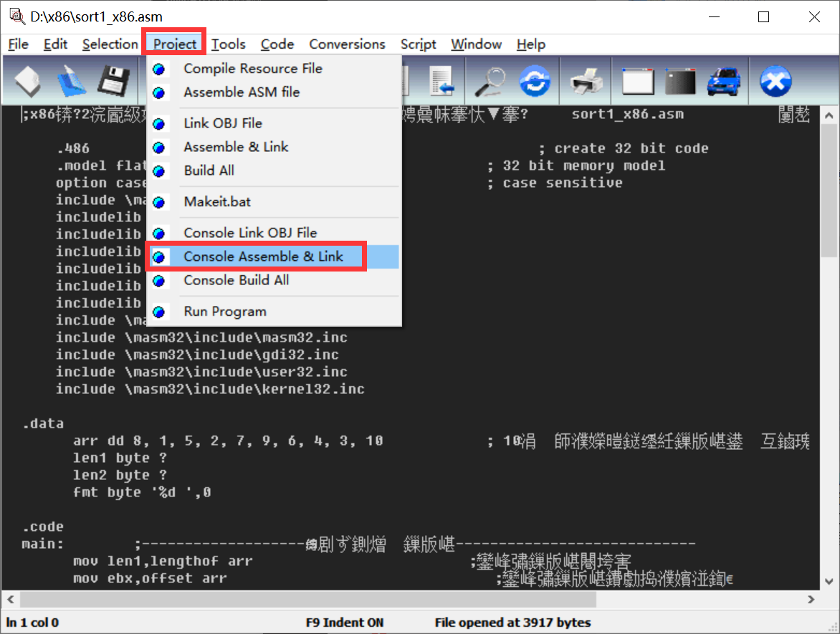Run the program via the blue car icon
The width and height of the screenshot is (840, 634).
(724, 80)
